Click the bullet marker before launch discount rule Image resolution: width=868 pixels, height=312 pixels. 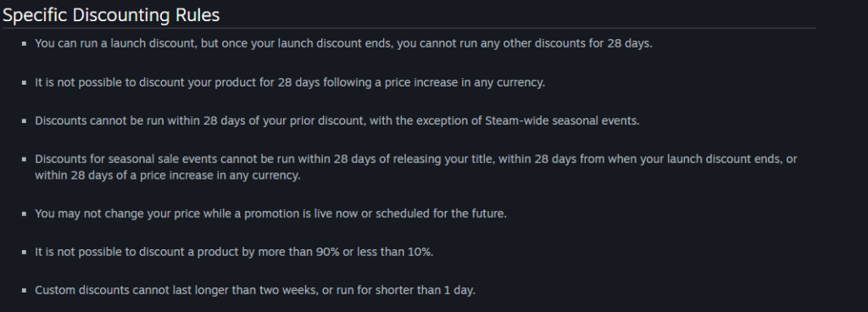[x=25, y=44]
